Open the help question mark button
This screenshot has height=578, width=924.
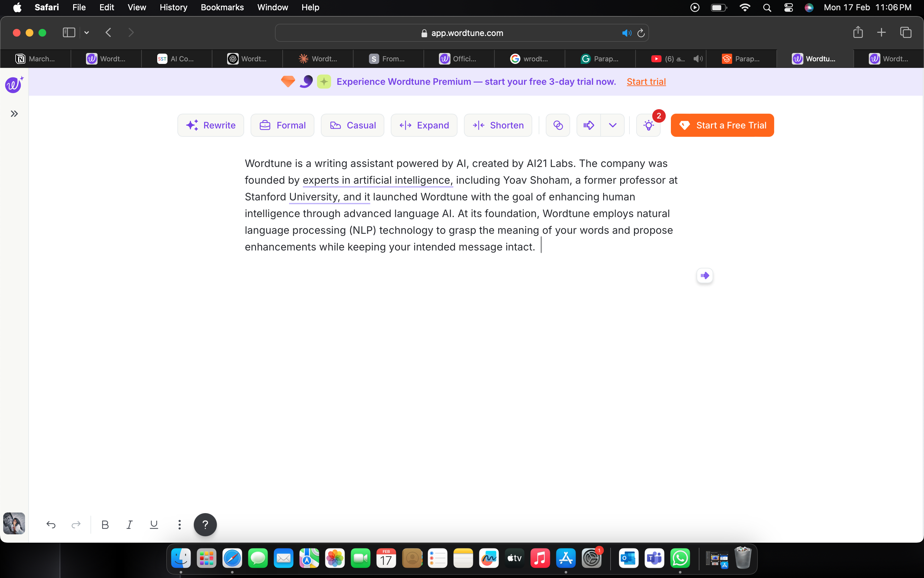[205, 524]
